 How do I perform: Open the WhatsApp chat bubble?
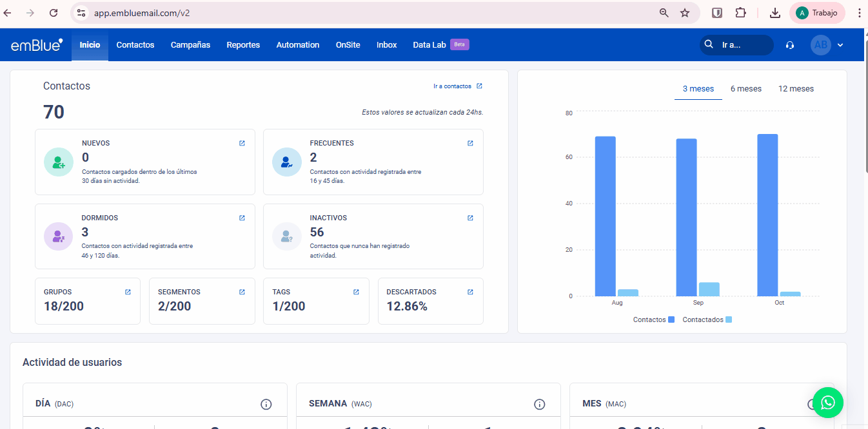point(828,403)
